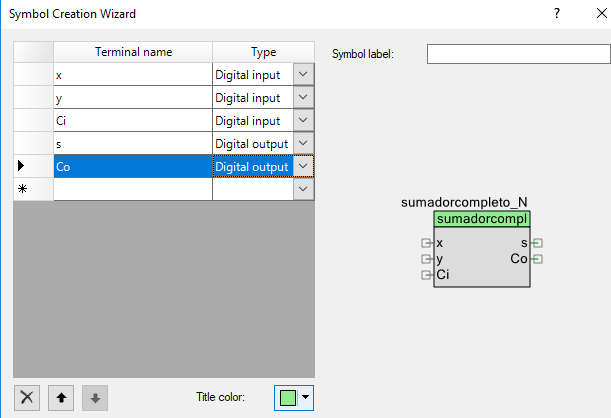Image resolution: width=611 pixels, height=418 pixels.
Task: Open Type dropdown for terminal y
Action: [x=303, y=97]
